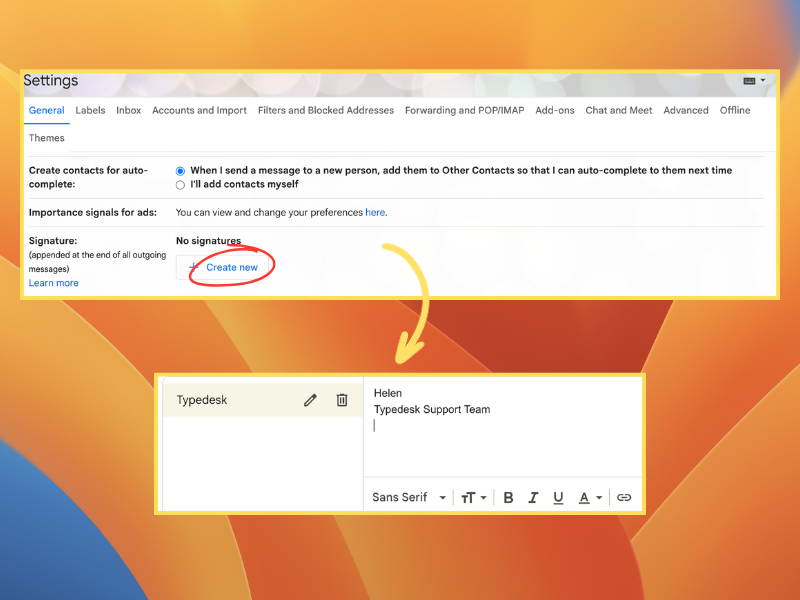Click Create new signature button

(222, 267)
